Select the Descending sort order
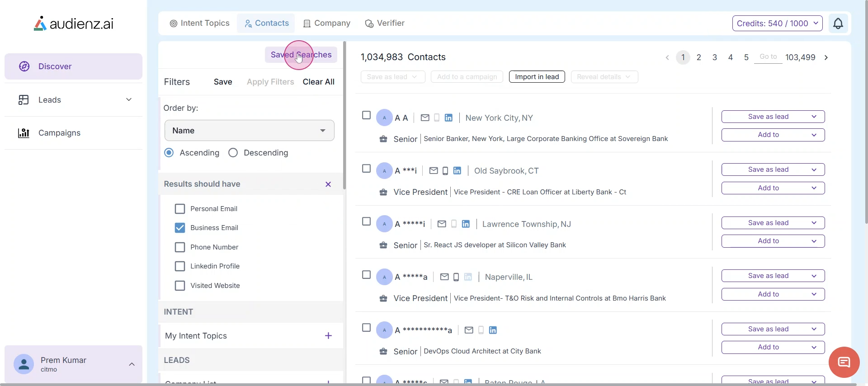The width and height of the screenshot is (868, 386). (233, 153)
